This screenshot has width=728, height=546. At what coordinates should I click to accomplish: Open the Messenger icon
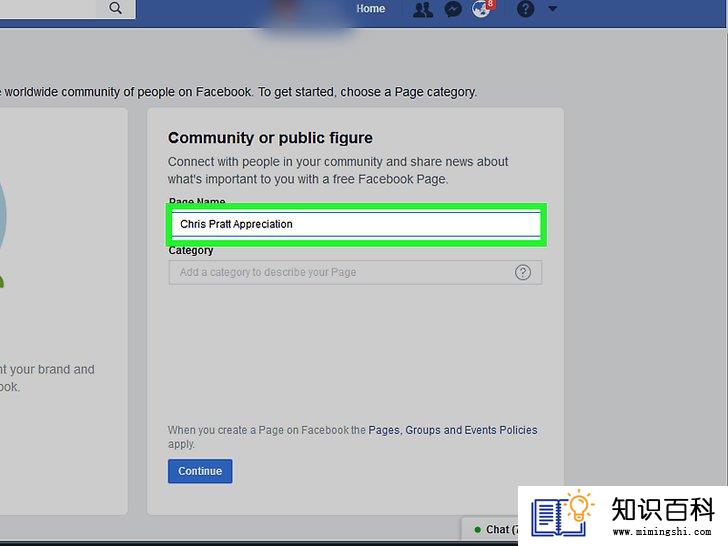tap(453, 9)
